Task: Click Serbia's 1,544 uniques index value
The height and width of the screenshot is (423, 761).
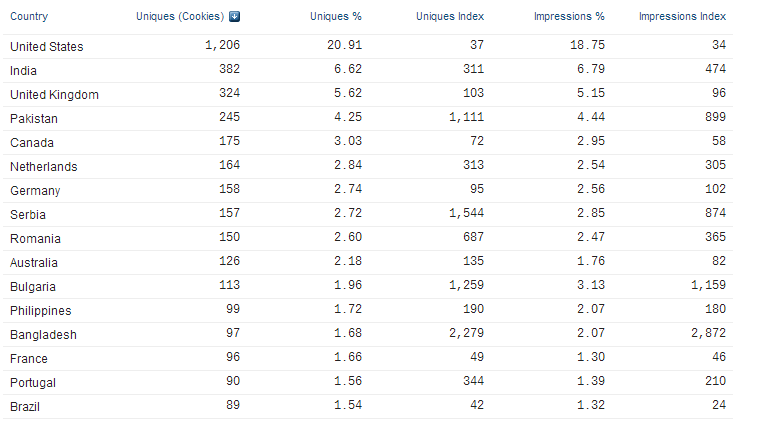Action: coord(466,213)
